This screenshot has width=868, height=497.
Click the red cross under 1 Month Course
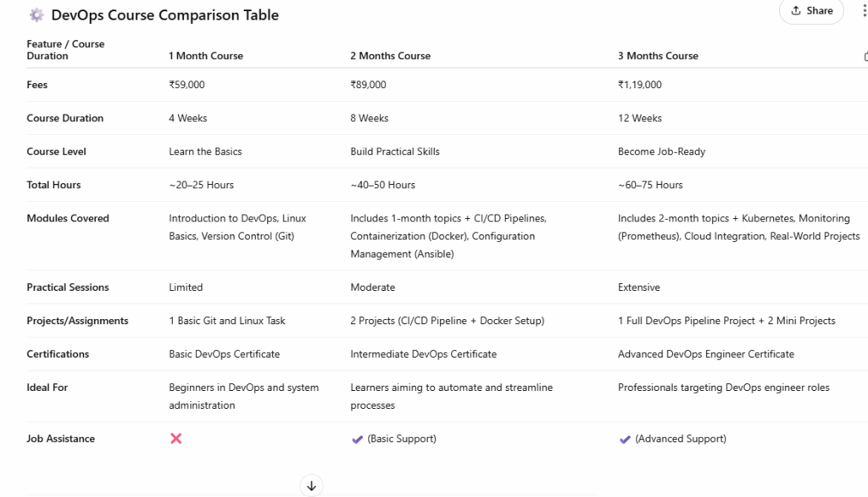[x=176, y=438]
